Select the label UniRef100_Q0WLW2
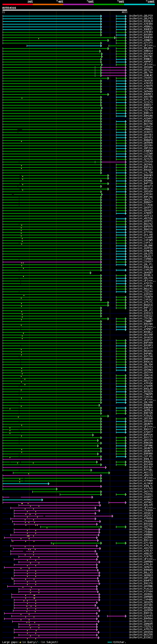The height and width of the screenshot is (644, 157). (x=141, y=75)
